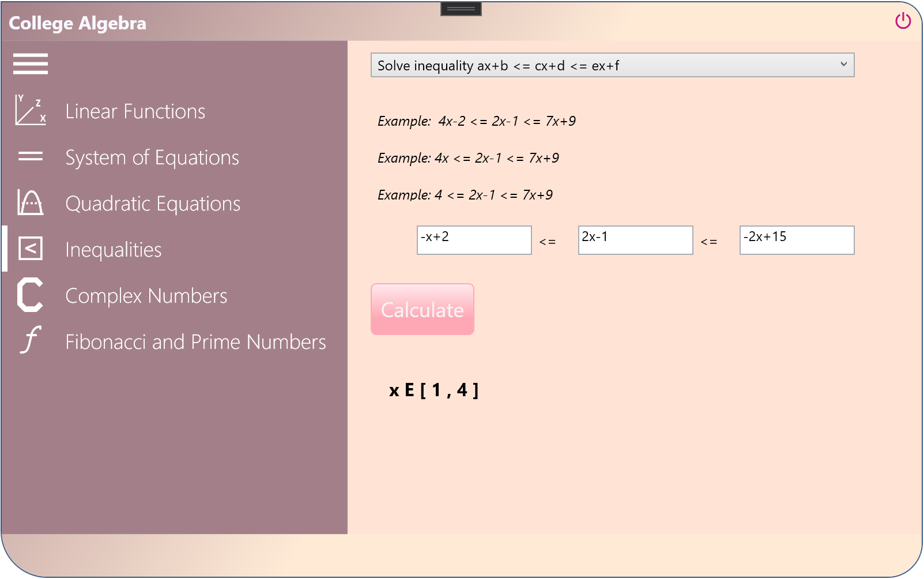Click the -x+2 input field
The height and width of the screenshot is (579, 924).
click(x=474, y=240)
